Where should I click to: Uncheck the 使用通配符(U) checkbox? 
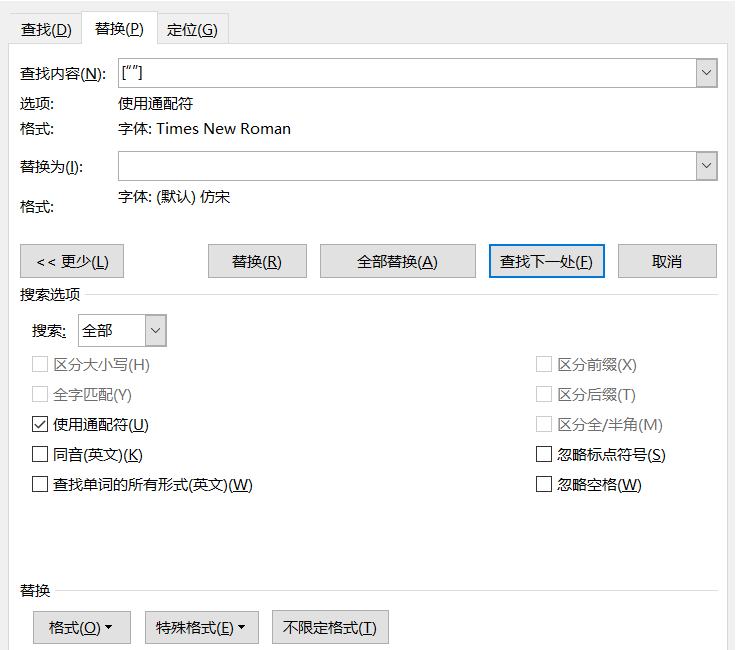tap(40, 425)
